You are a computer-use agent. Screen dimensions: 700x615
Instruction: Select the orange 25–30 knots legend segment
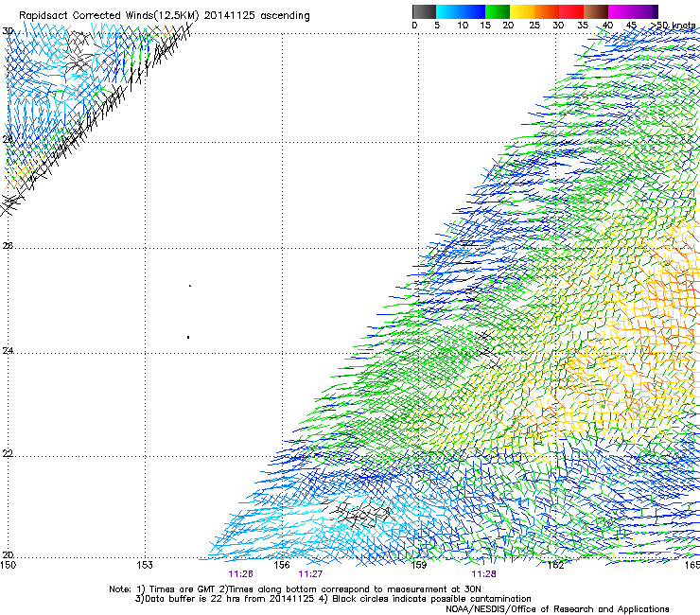pyautogui.click(x=547, y=11)
